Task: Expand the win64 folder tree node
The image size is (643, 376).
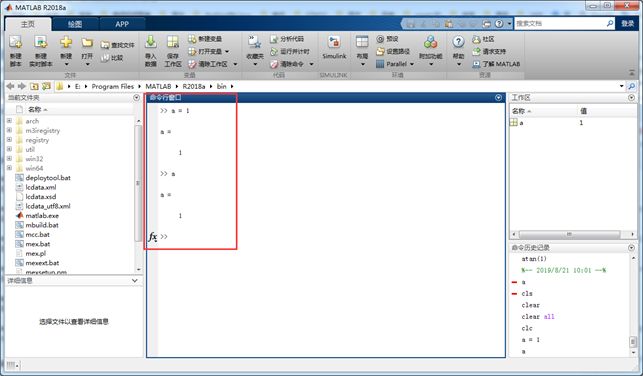Action: point(9,168)
